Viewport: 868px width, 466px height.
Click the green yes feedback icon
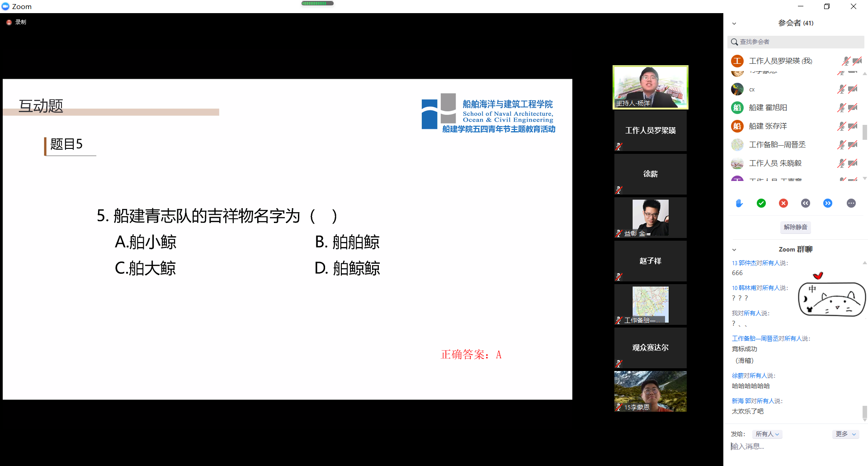[x=761, y=203]
